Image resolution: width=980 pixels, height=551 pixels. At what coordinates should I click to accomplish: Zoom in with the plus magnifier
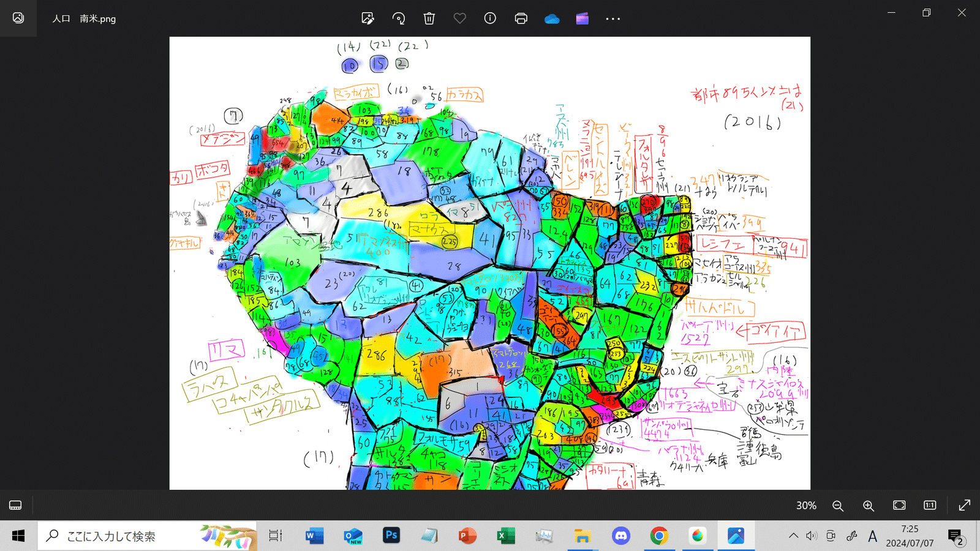tap(869, 506)
